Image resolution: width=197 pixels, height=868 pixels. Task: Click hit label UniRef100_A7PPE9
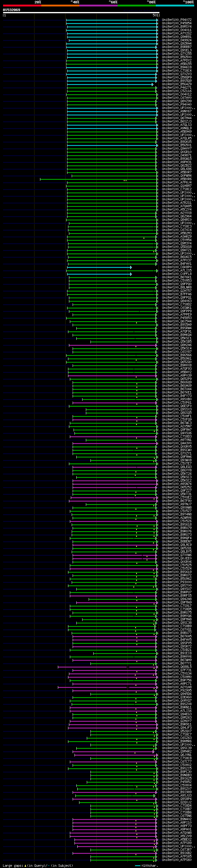177,314
